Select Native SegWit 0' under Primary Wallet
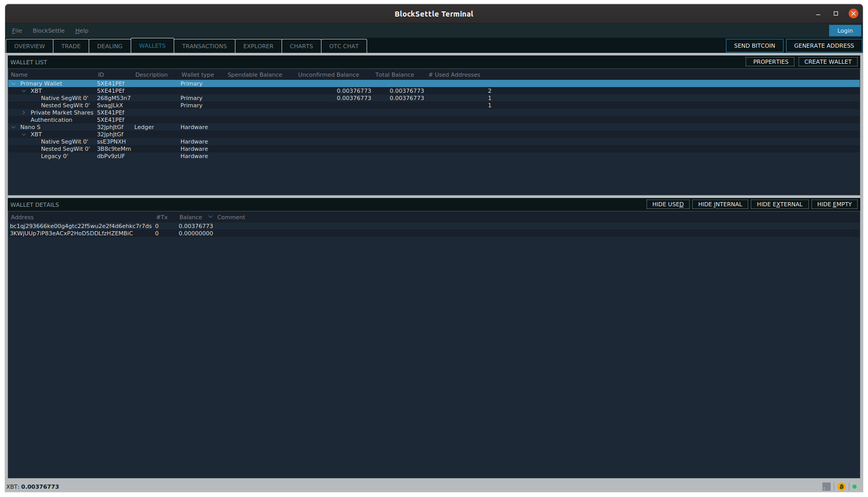The image size is (868, 497). click(433, 98)
